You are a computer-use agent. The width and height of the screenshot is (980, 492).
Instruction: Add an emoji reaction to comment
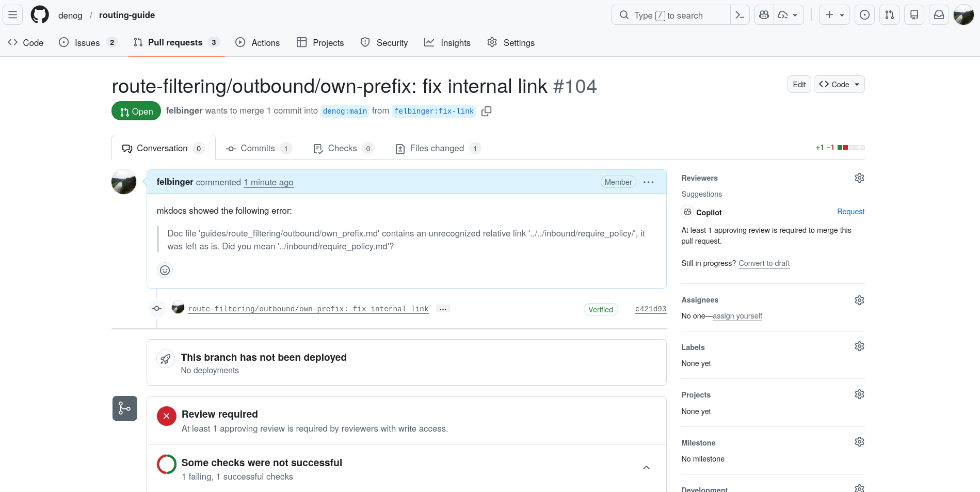tap(165, 270)
